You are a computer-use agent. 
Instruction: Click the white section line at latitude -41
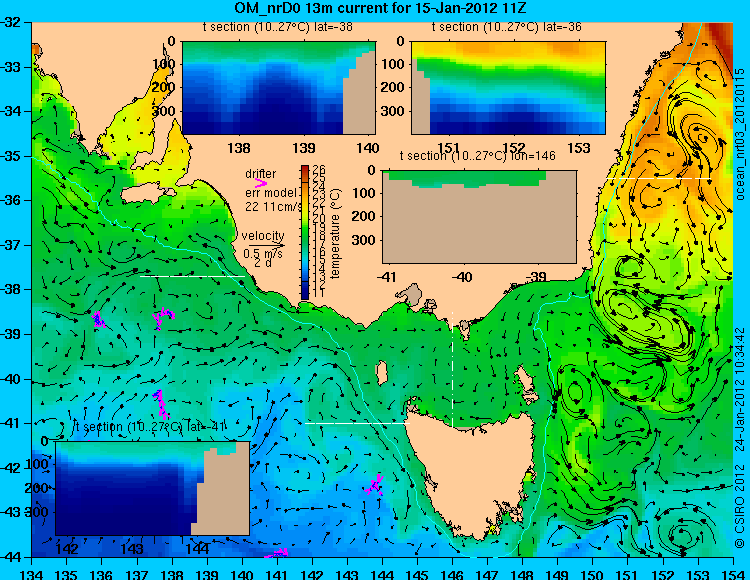click(x=357, y=423)
